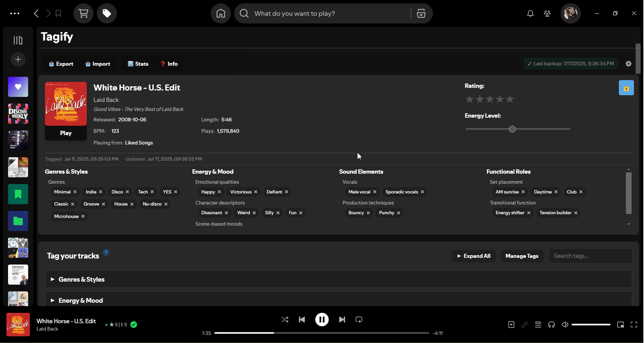Open the settings gear beside Last backup

pyautogui.click(x=628, y=64)
